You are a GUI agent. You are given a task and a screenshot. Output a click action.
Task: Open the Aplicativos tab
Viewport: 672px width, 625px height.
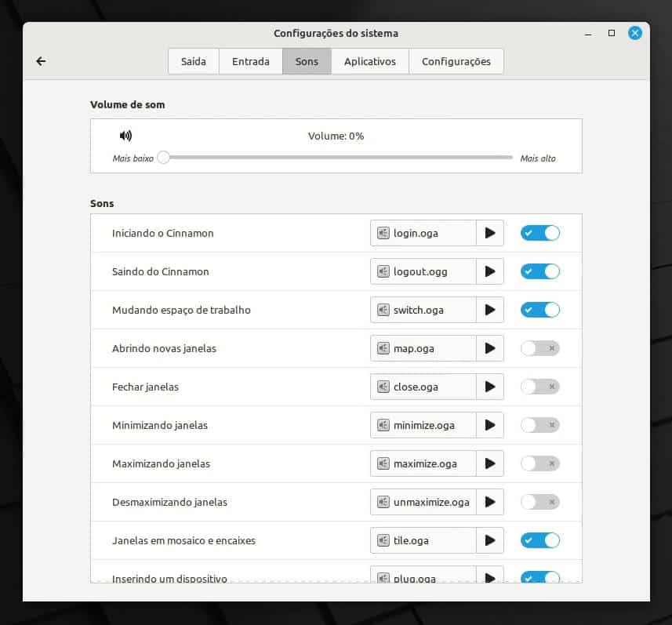[369, 60]
